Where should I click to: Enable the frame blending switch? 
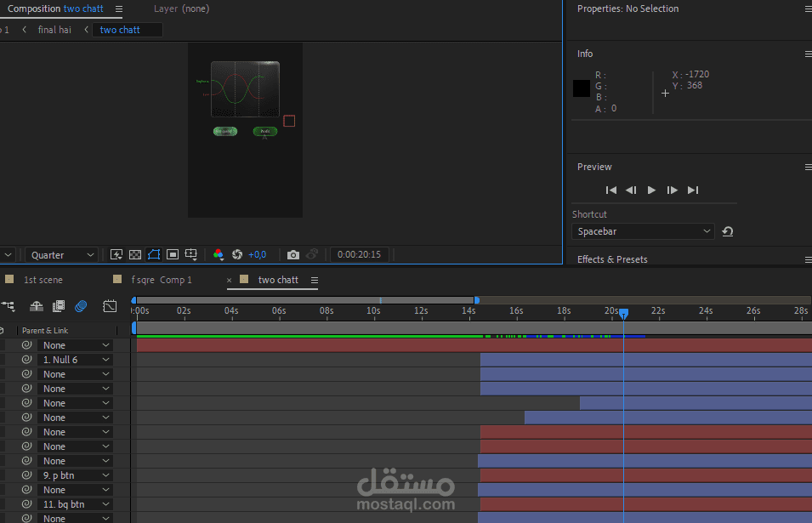coord(59,306)
